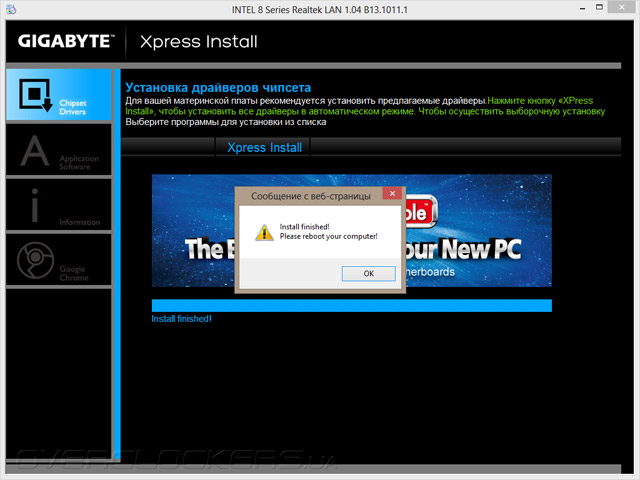This screenshot has height=480, width=640.
Task: Click the 'Xpress Install' header title
Action: click(x=199, y=42)
